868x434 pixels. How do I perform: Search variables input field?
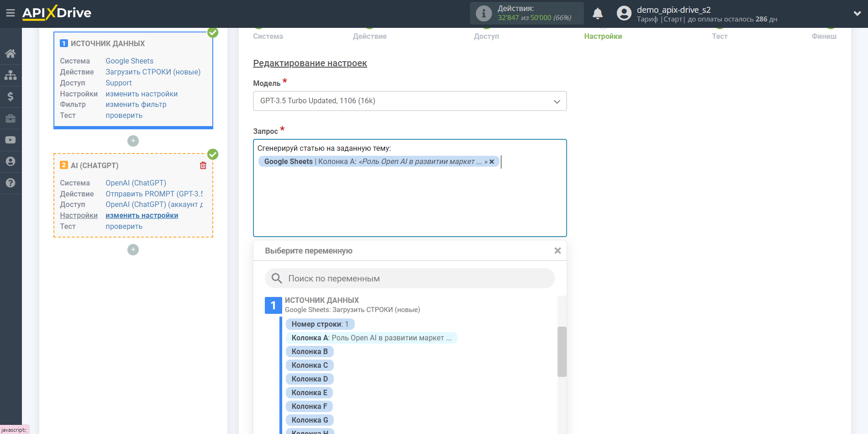click(x=410, y=278)
